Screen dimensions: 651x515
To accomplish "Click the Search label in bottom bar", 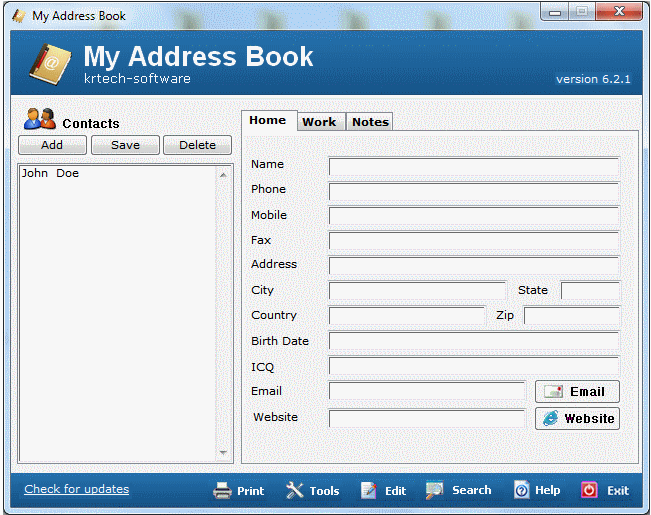I will pyautogui.click(x=471, y=490).
